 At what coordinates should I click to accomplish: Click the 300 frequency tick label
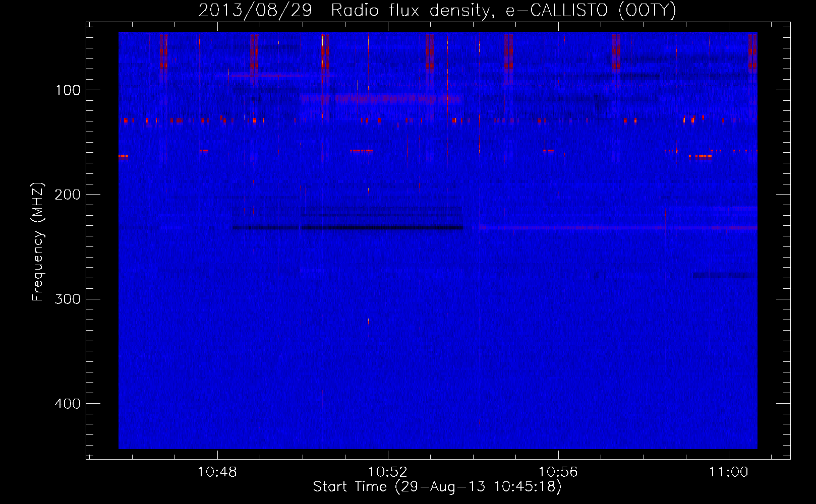pos(68,299)
